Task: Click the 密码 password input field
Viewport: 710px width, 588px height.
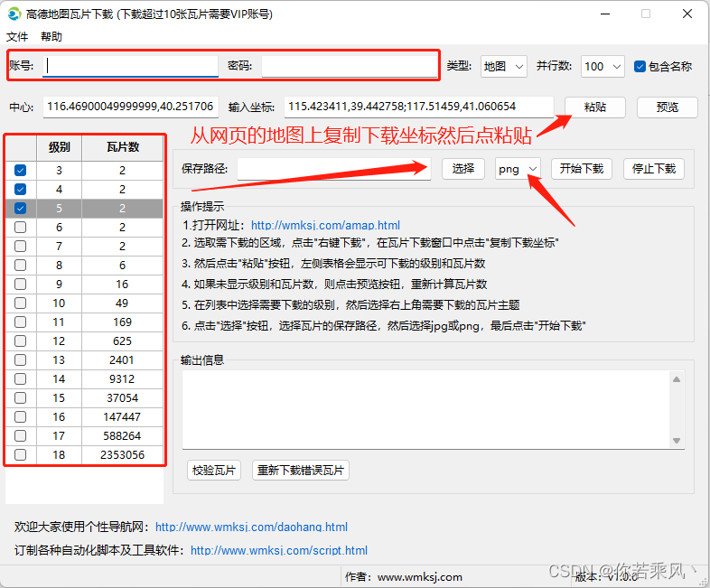Action: tap(349, 66)
